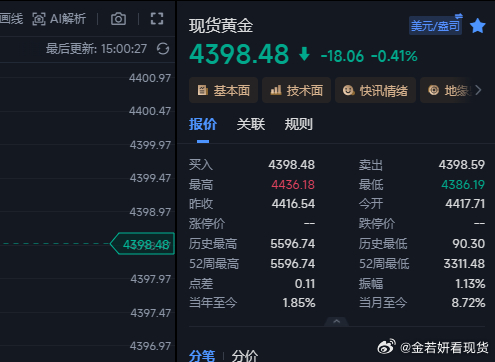Viewport: 495px width, 362px height.
Task: Click the axis label 4396.97
Action: 150,346
